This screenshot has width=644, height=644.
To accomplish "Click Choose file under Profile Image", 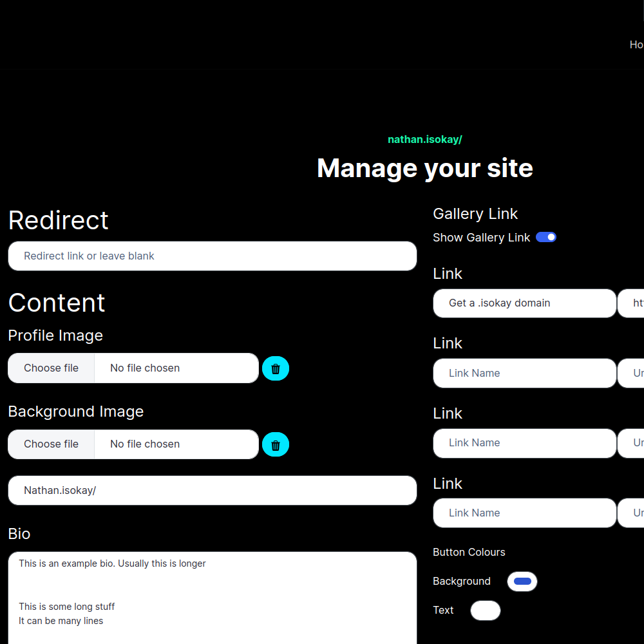I will [x=52, y=368].
